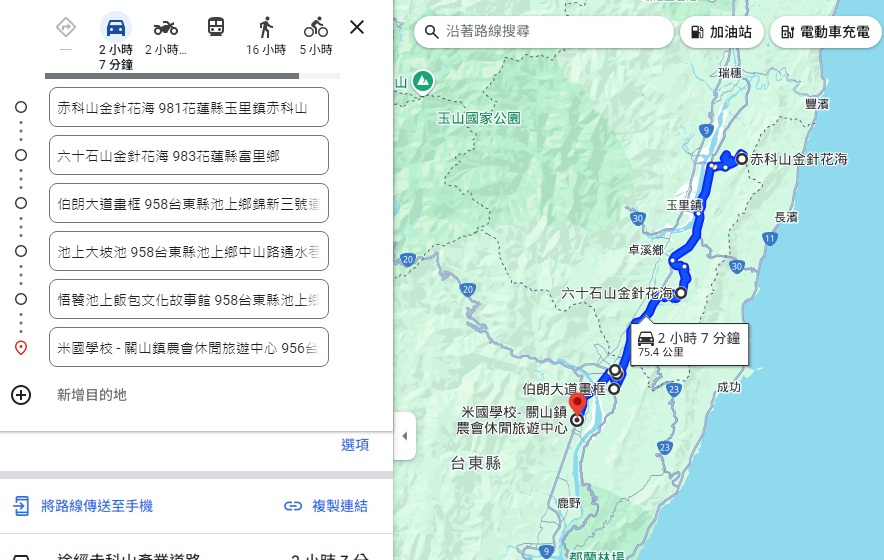Collapse the side panel arrow
The width and height of the screenshot is (884, 560).
pos(405,436)
